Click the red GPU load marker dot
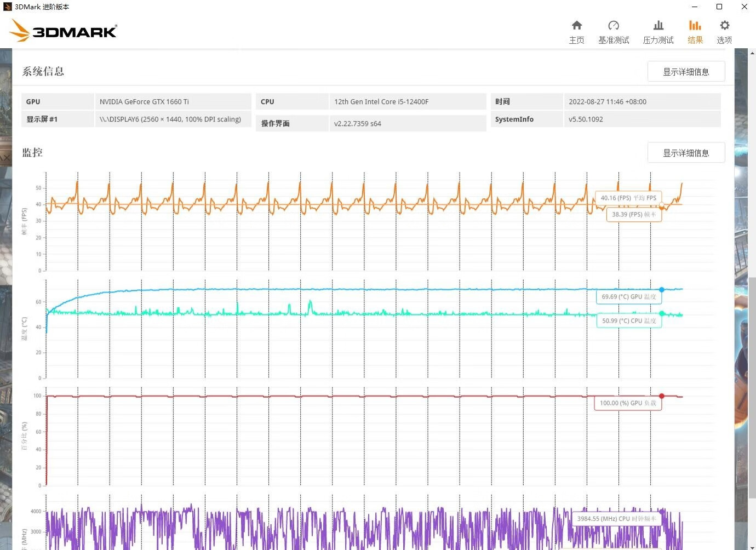 coord(662,396)
